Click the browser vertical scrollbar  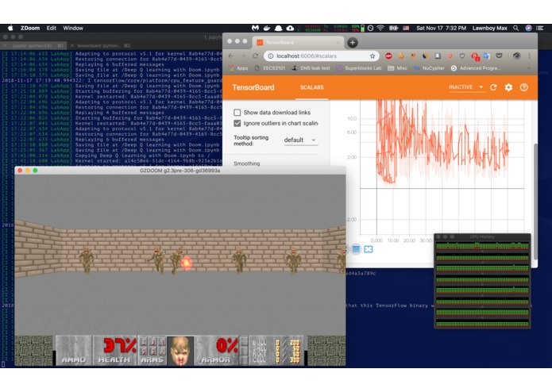tap(535, 201)
